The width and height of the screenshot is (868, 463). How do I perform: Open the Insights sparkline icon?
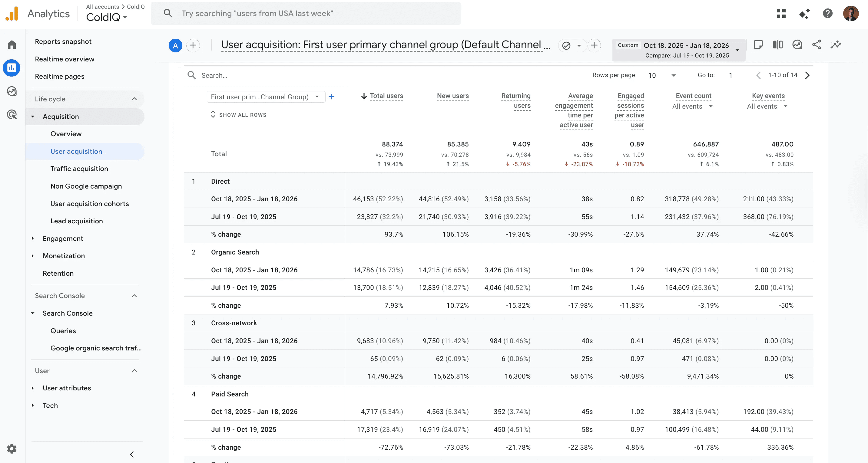pyautogui.click(x=836, y=45)
